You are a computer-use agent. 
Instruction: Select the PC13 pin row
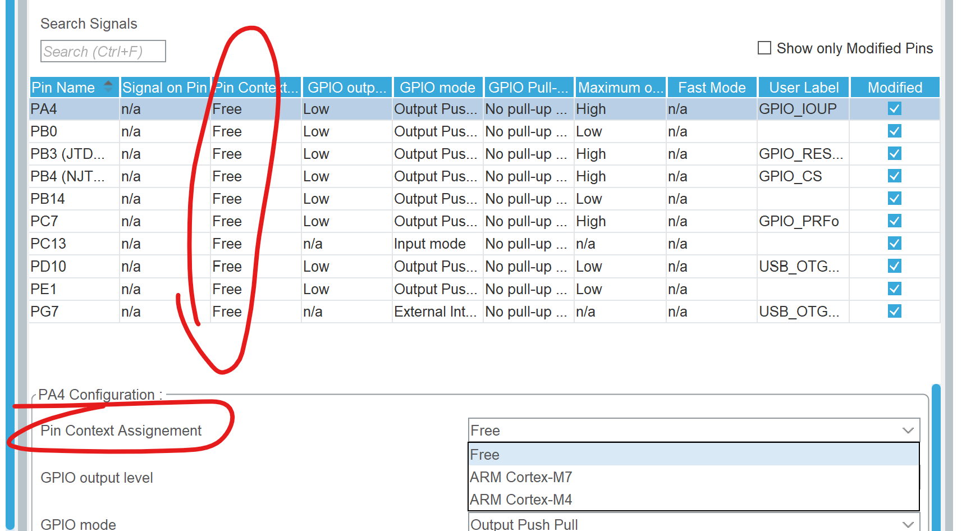(73, 243)
